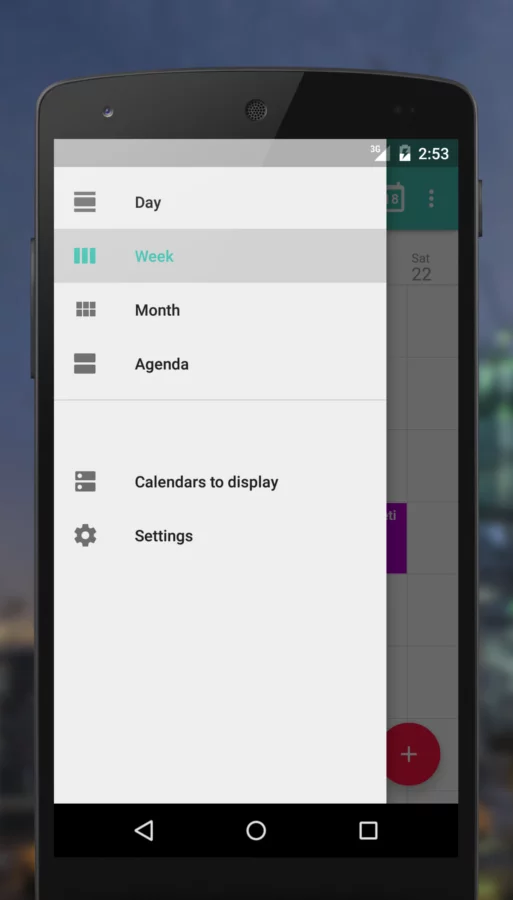Screen dimensions: 513x900
Task: Tap the Settings gear icon
Action: tap(85, 536)
